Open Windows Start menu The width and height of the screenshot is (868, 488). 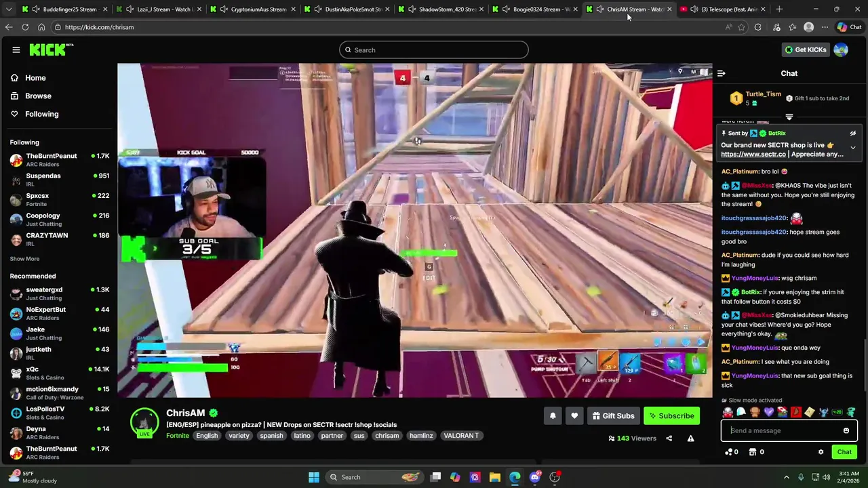pyautogui.click(x=314, y=477)
